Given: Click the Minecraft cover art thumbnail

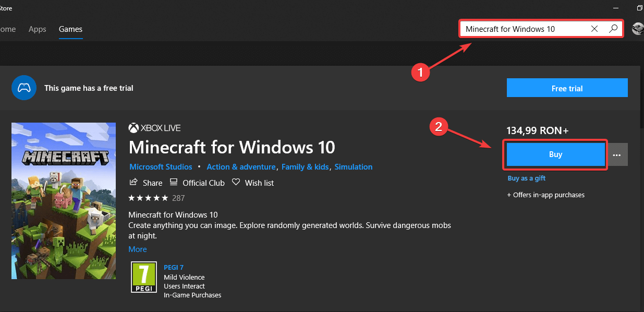Looking at the screenshot, I should click(x=64, y=201).
